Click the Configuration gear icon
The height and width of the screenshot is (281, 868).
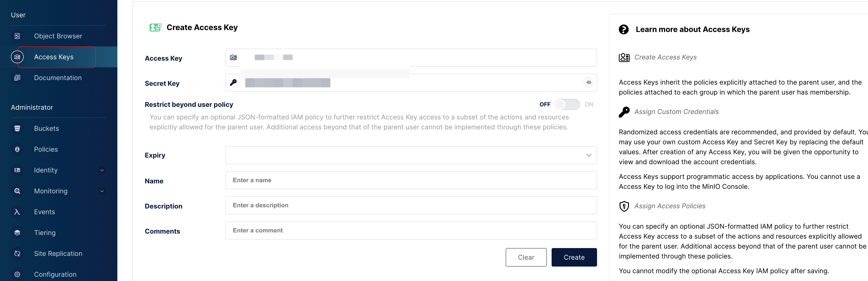pos(17,274)
